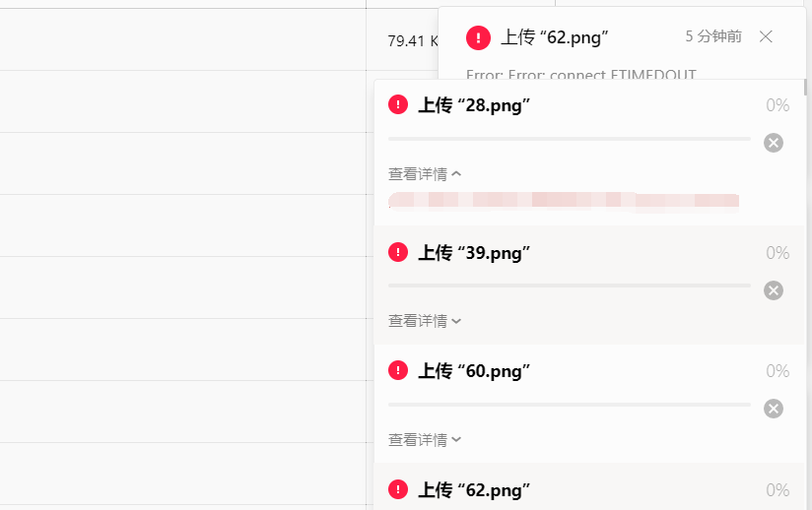812x510 pixels.
Task: Expand 查看详情 under the 60.png upload
Action: point(425,440)
